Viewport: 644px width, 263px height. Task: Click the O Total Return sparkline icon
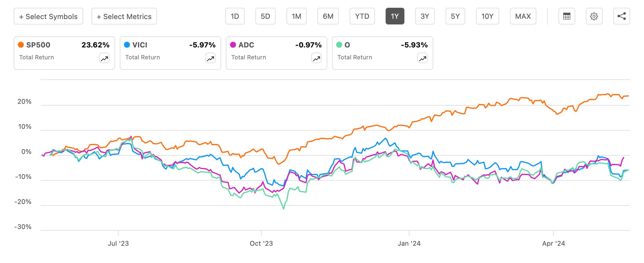pos(422,58)
